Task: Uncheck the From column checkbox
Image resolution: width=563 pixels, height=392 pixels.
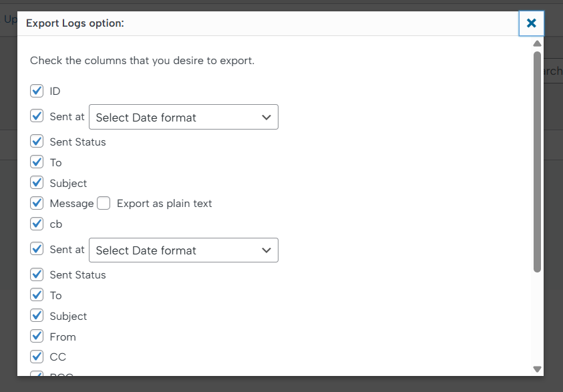Action: [37, 337]
